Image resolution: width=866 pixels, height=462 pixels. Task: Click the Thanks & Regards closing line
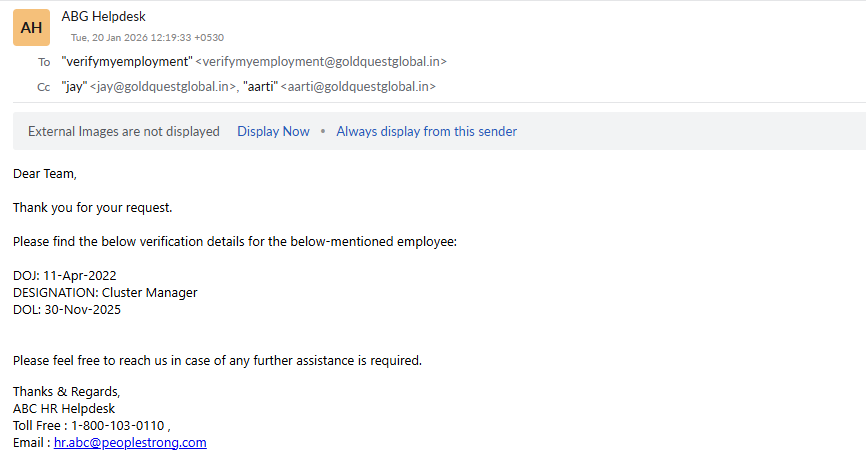coord(66,391)
